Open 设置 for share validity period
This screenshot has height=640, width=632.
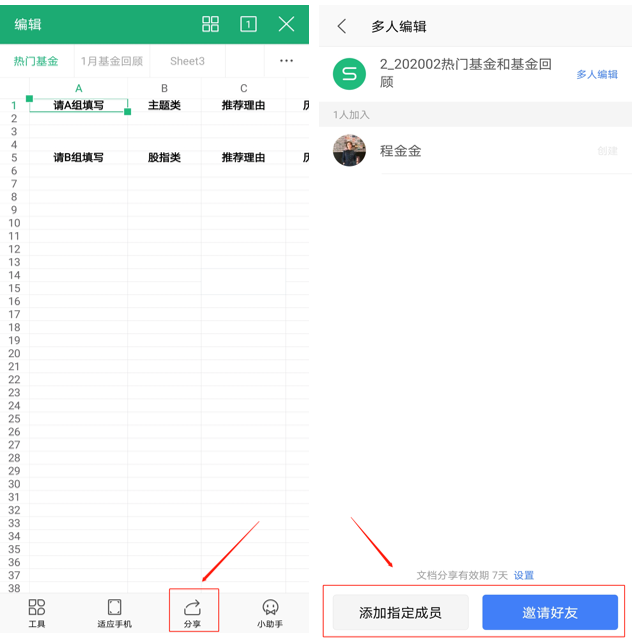point(524,576)
